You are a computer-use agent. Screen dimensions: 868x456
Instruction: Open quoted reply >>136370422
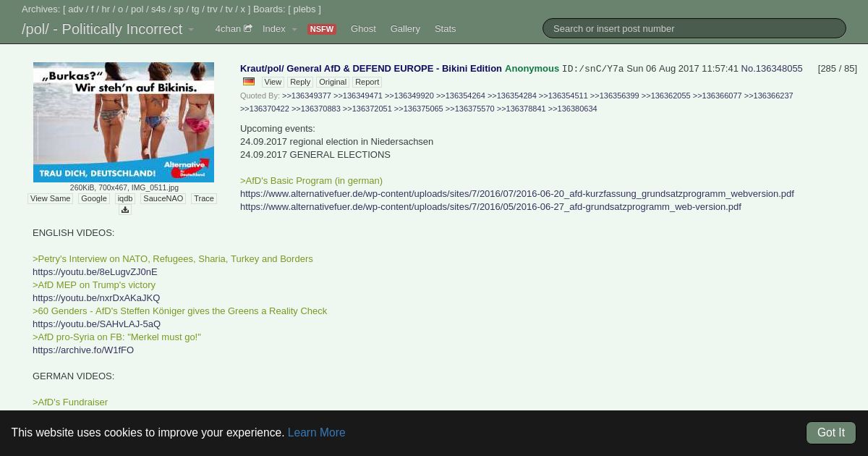pos(265,109)
